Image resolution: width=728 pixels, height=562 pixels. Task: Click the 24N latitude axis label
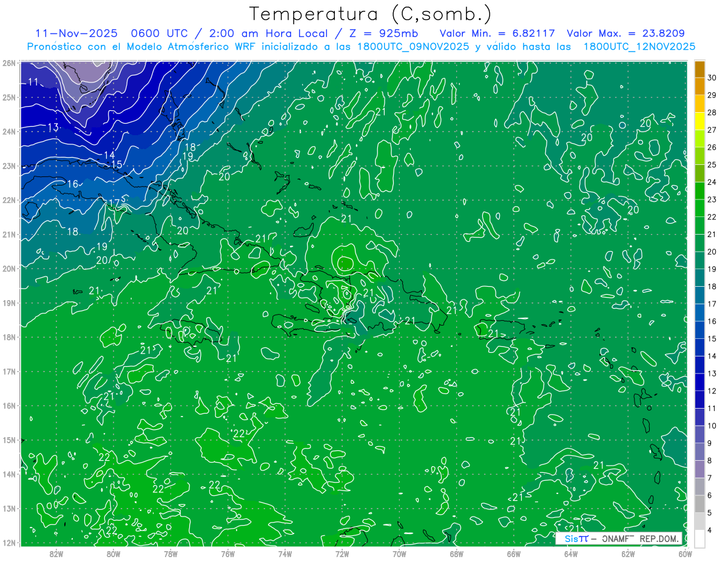pyautogui.click(x=9, y=132)
